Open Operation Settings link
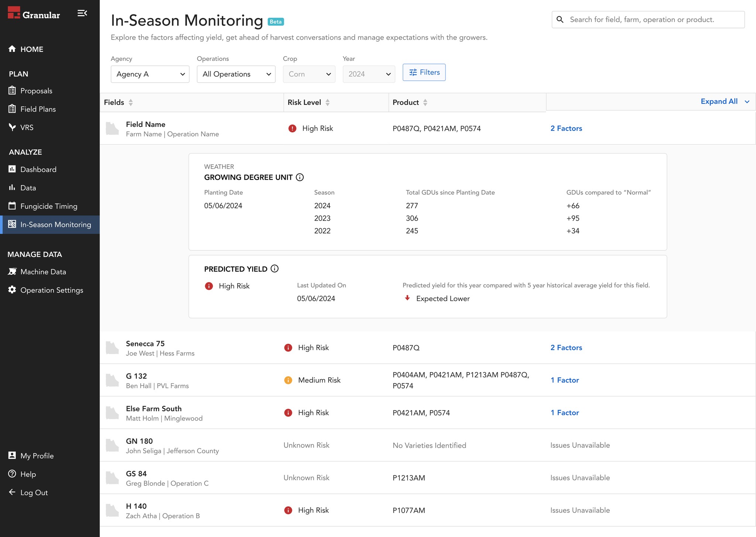The height and width of the screenshot is (537, 756). coord(52,290)
